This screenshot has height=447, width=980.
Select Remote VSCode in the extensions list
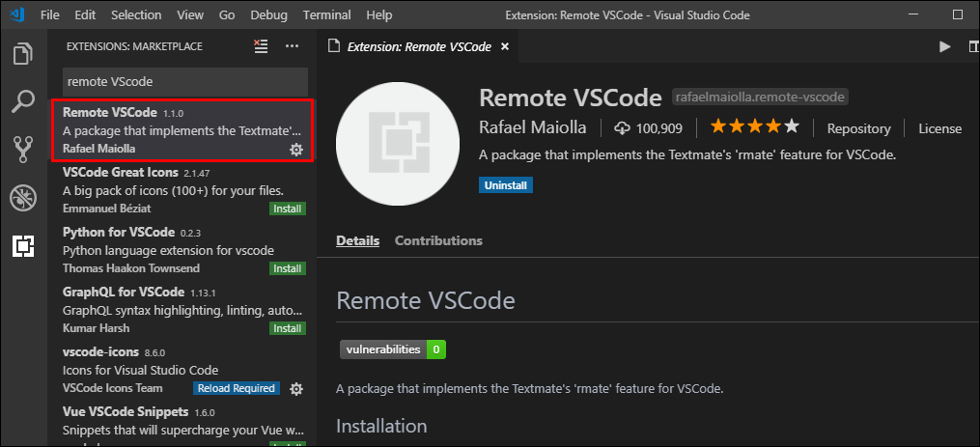(182, 130)
